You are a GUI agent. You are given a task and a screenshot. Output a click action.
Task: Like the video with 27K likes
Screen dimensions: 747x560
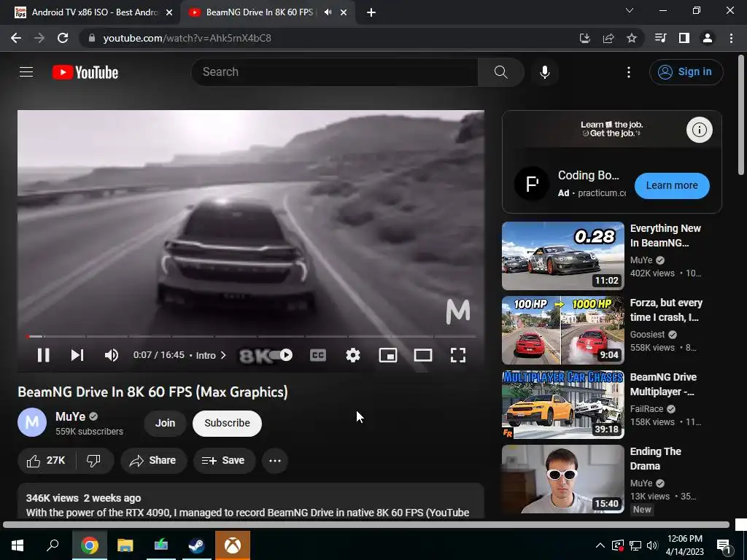(47, 461)
